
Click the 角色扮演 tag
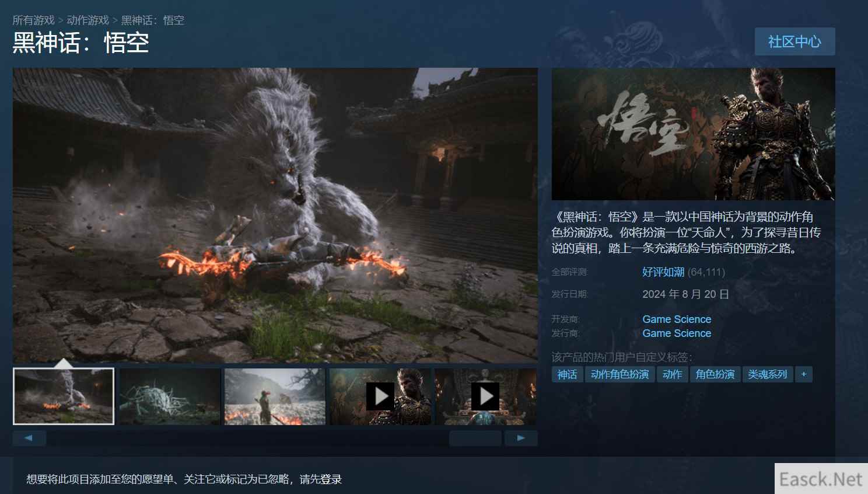click(x=715, y=374)
